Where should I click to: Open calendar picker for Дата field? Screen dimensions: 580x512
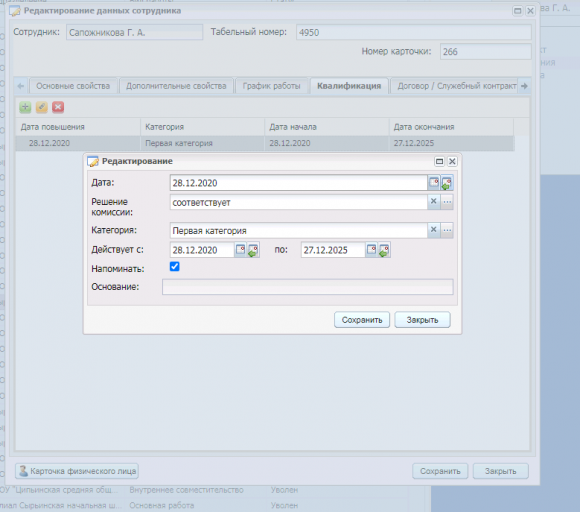pyautogui.click(x=434, y=183)
